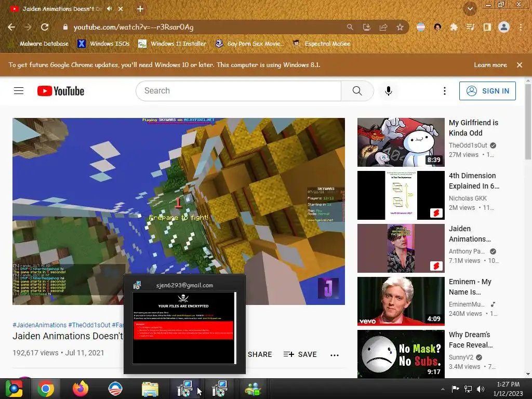The width and height of the screenshot is (532, 399).
Task: Open My Girlfriend is Kinda Odd thumbnail
Action: point(401,142)
